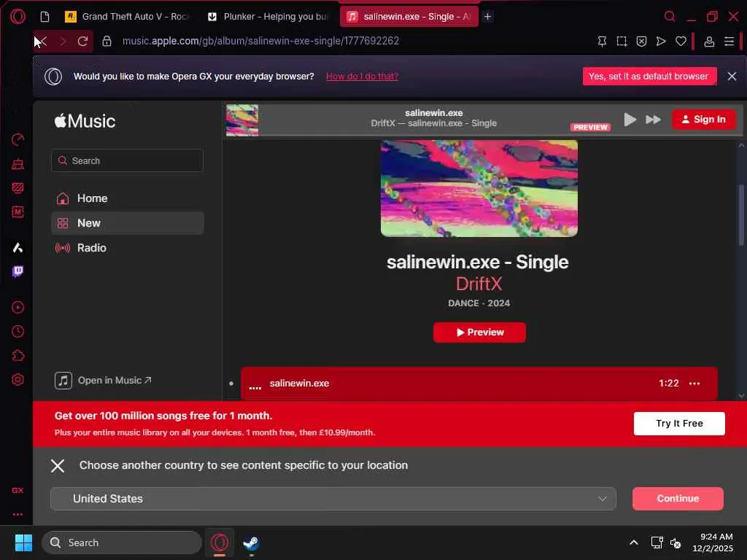This screenshot has width=747, height=560.
Task: Click the red Preview button
Action: (479, 332)
